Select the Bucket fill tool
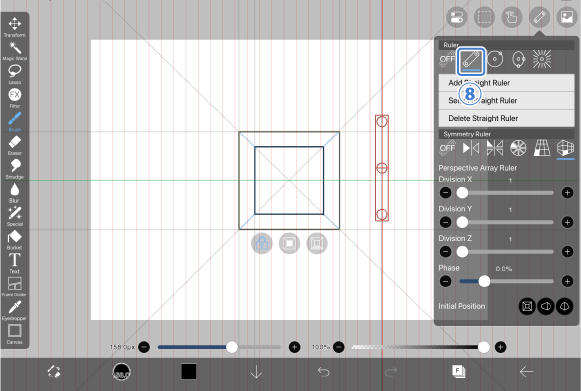581x391 pixels. click(14, 239)
